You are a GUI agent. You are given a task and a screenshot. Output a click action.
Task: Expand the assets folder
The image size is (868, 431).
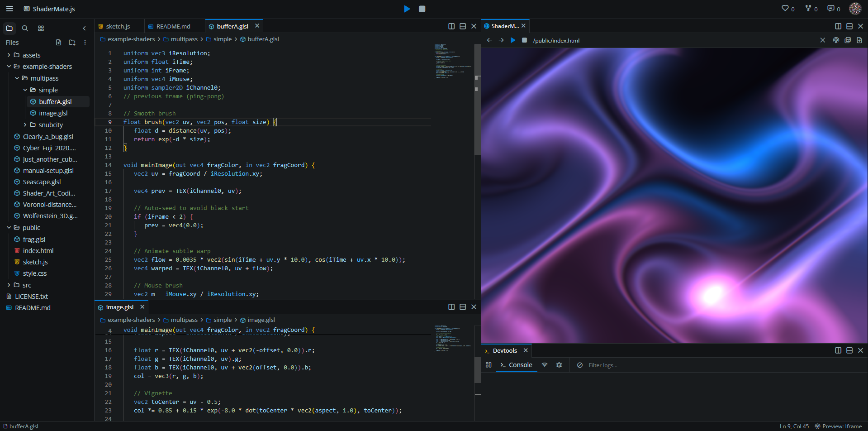pos(9,55)
